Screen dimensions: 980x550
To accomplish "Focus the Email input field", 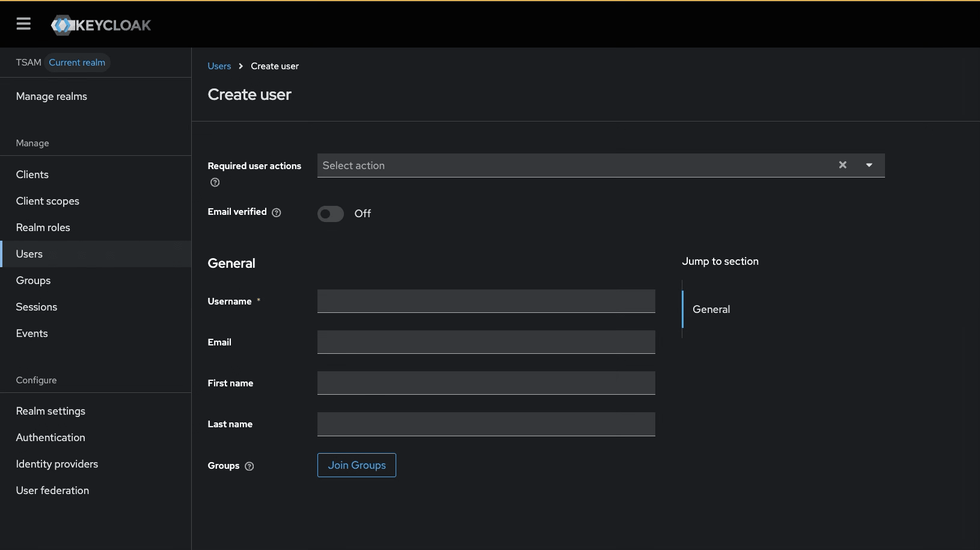I will (486, 342).
